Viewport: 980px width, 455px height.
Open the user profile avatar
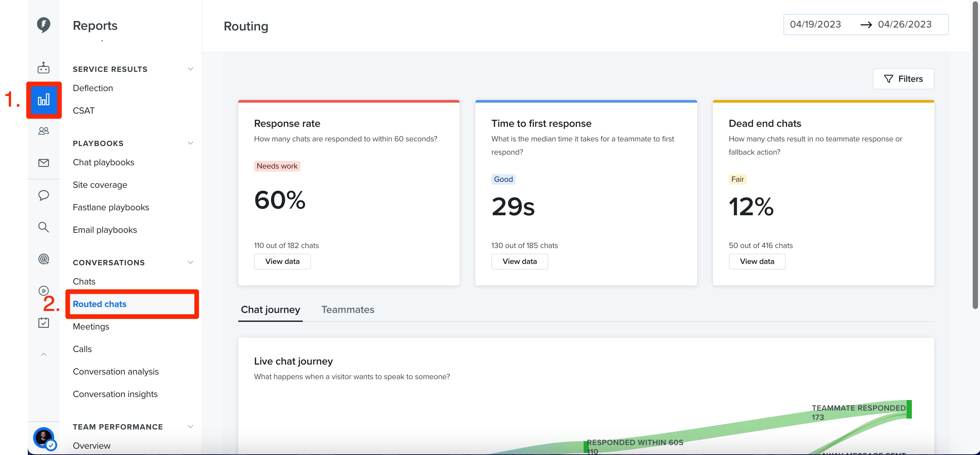(x=44, y=438)
